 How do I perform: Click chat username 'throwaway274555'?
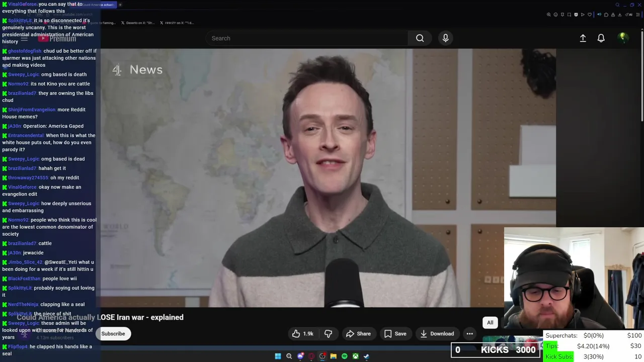pos(28,177)
